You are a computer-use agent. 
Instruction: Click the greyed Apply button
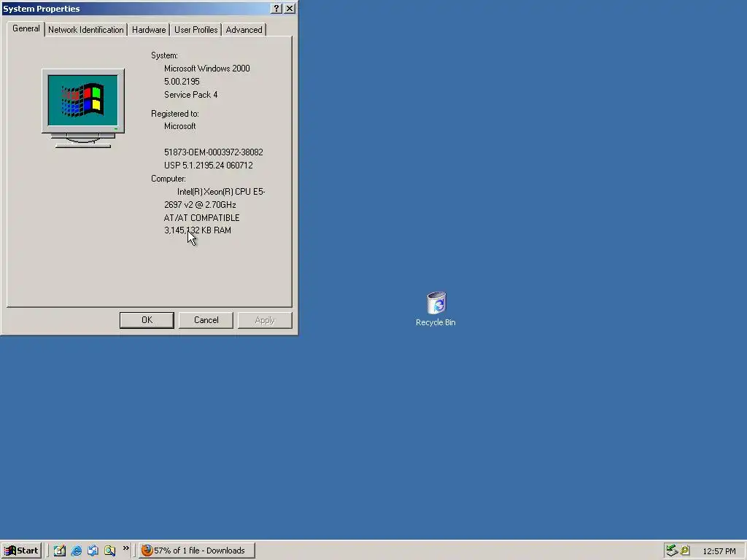coord(265,320)
